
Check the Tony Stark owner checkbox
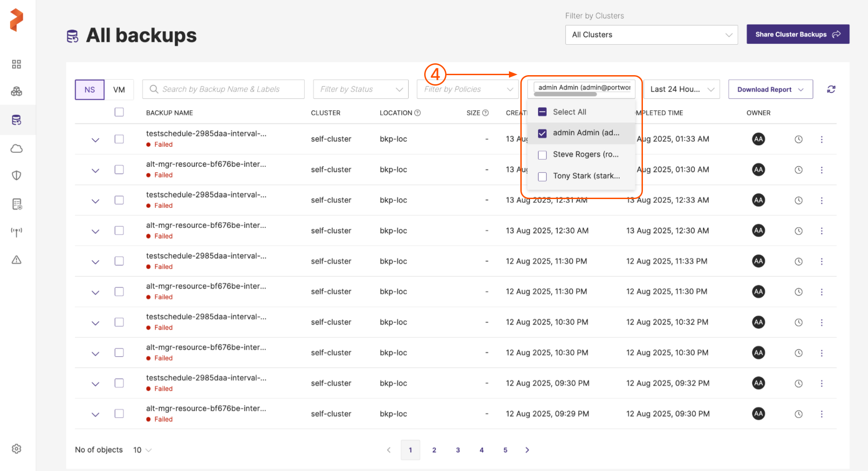click(542, 176)
